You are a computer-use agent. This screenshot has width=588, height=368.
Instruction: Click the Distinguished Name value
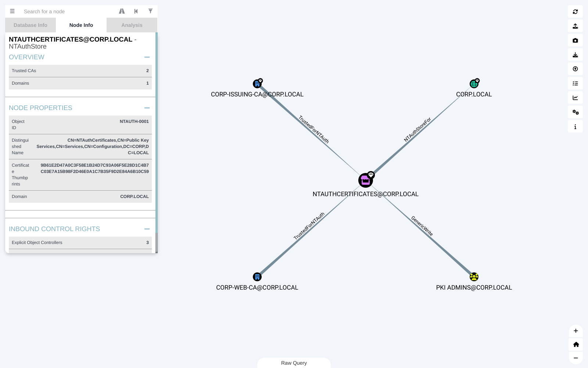tap(93, 146)
